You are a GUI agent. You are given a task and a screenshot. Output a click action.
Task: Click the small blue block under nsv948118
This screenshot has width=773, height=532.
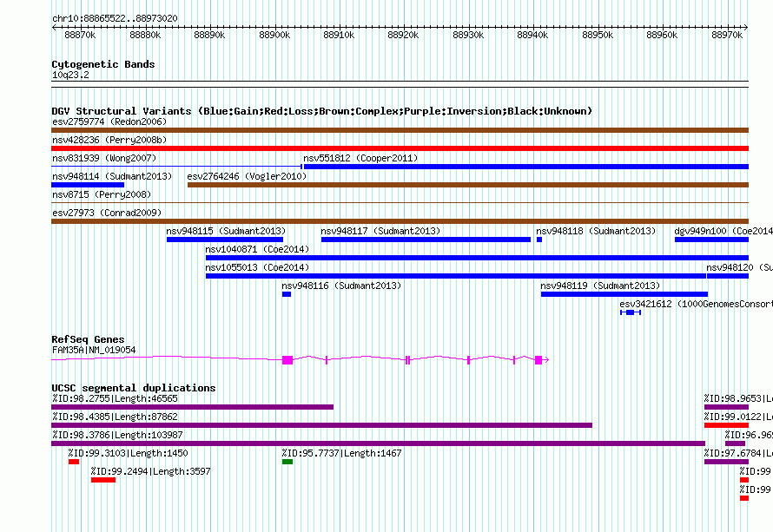539,240
